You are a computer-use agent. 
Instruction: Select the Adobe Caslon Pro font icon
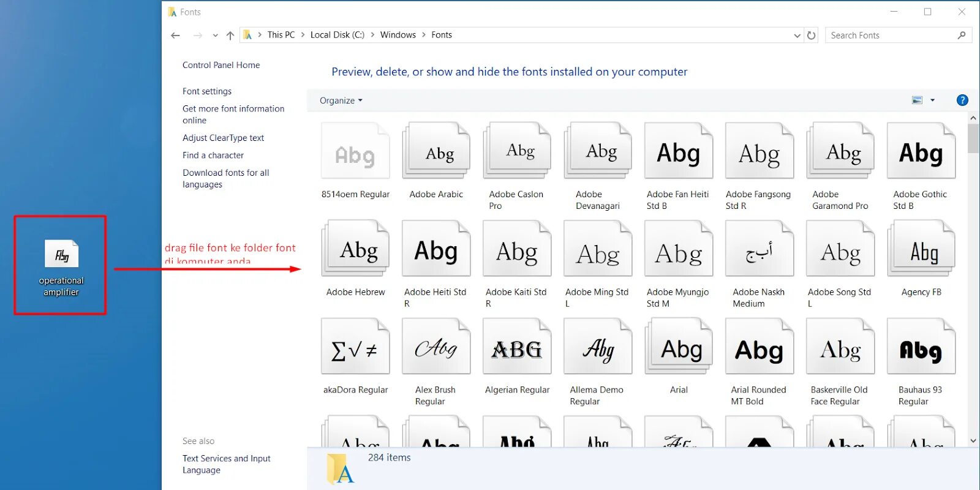coord(517,151)
